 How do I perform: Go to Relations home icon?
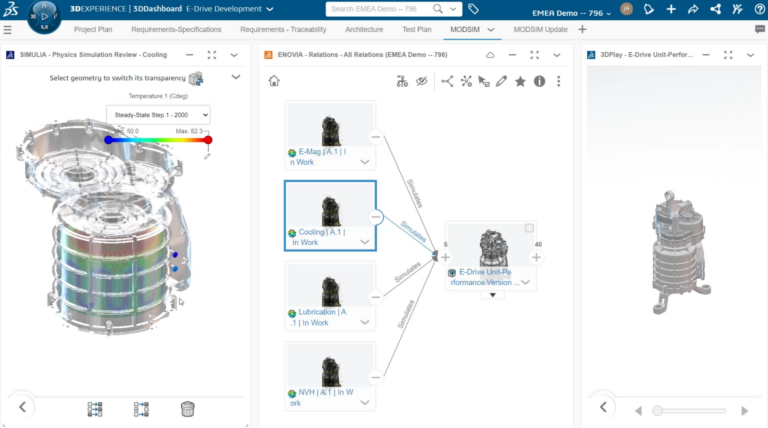click(274, 81)
